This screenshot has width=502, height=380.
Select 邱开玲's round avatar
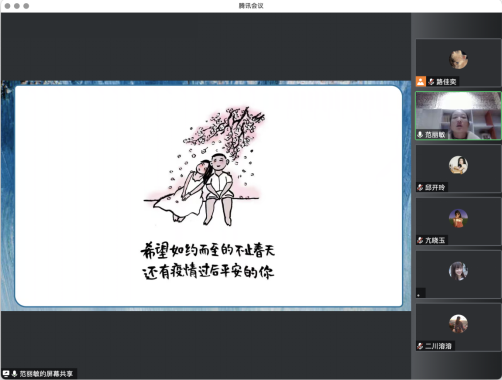pos(458,165)
